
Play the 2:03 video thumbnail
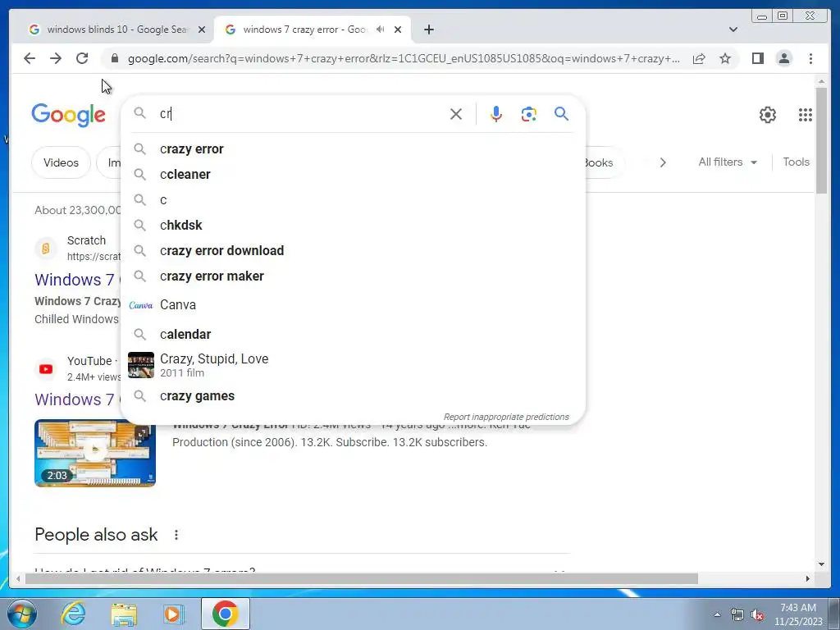click(x=95, y=453)
